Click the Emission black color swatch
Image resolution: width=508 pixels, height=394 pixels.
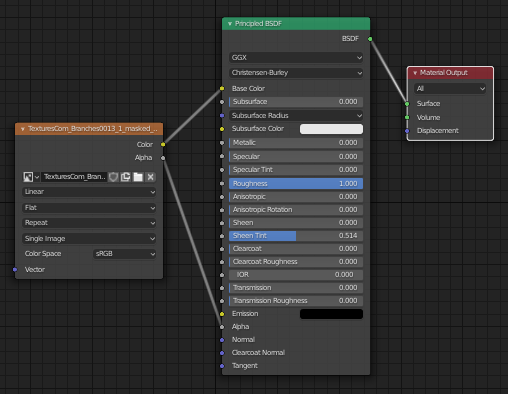point(331,314)
